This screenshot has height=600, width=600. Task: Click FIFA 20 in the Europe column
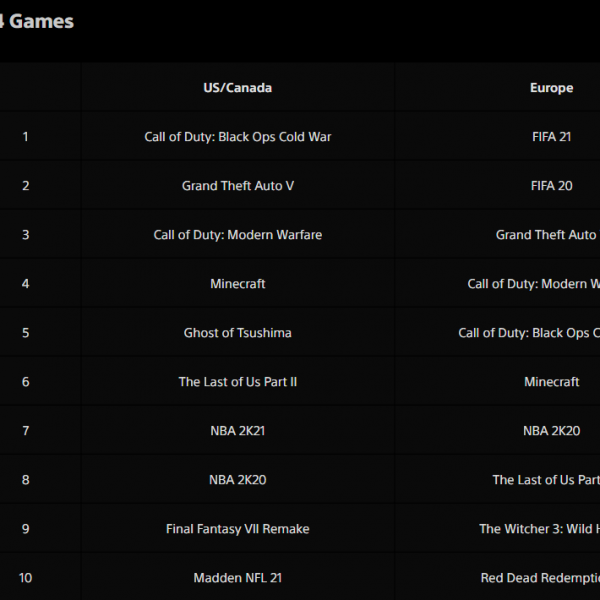pos(551,186)
